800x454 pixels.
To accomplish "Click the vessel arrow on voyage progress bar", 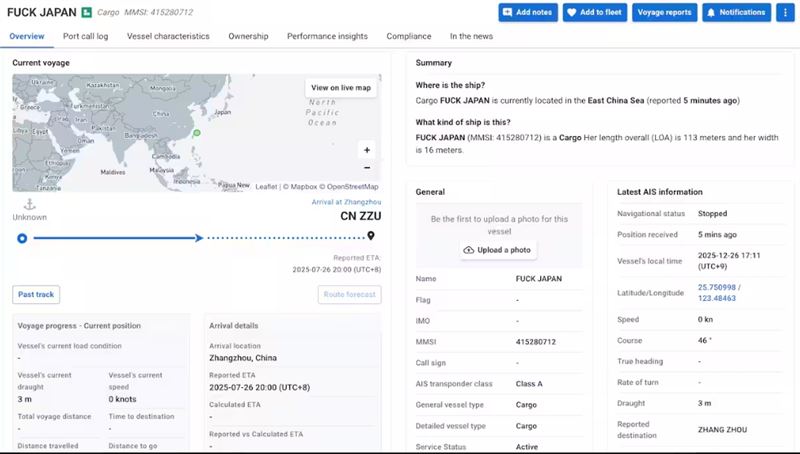I will point(199,238).
